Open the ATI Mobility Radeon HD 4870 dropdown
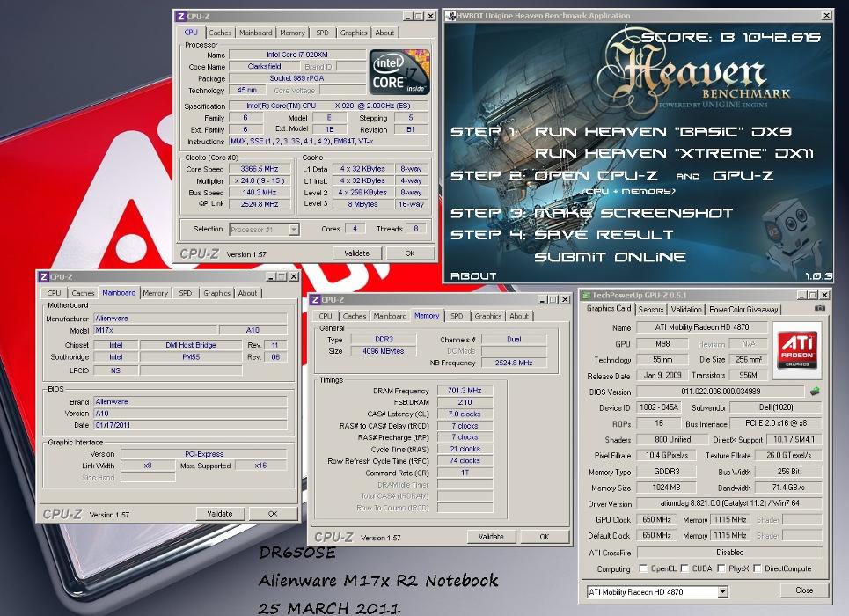 723,592
